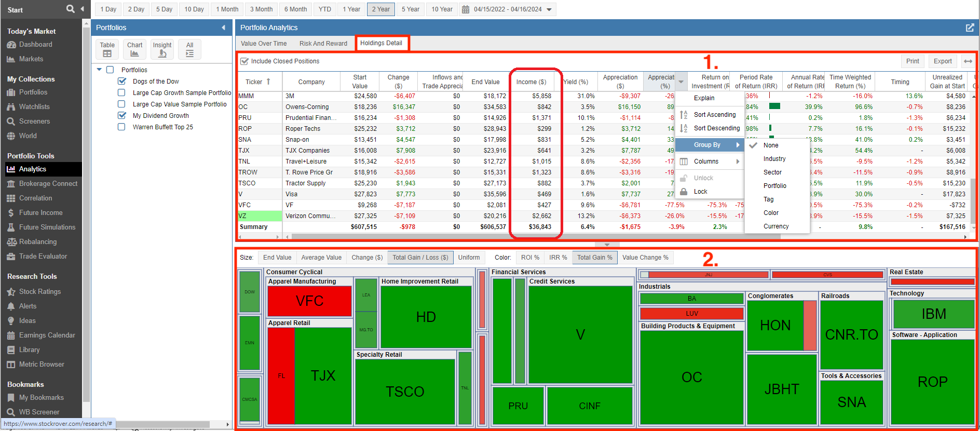This screenshot has height=431, width=980.
Task: Click the red VFC tile in treemap
Action: [x=310, y=301]
